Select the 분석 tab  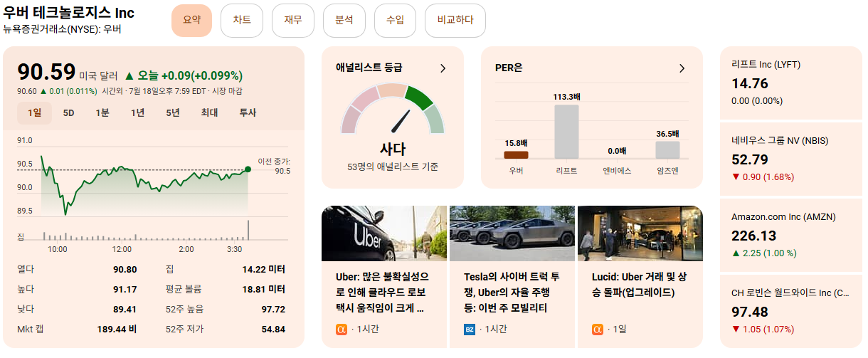[344, 20]
